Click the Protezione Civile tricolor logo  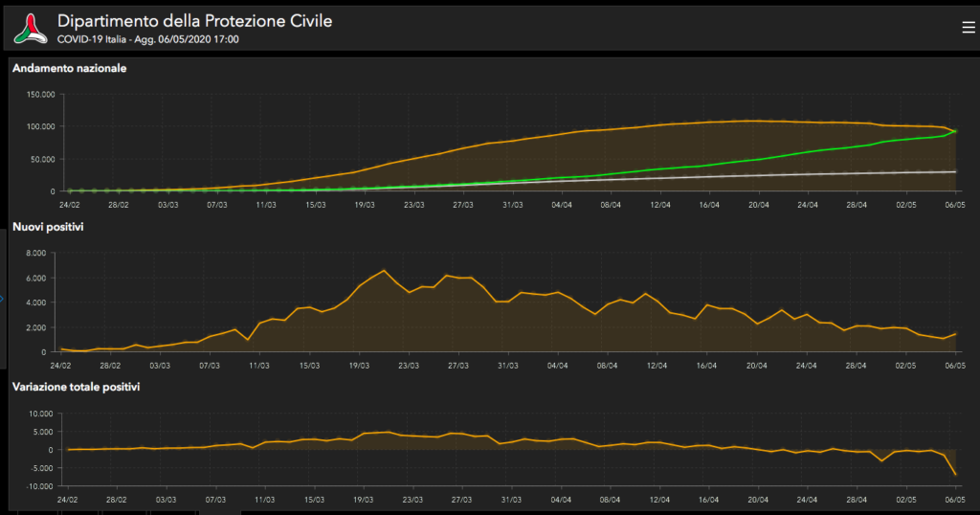pos(31,29)
